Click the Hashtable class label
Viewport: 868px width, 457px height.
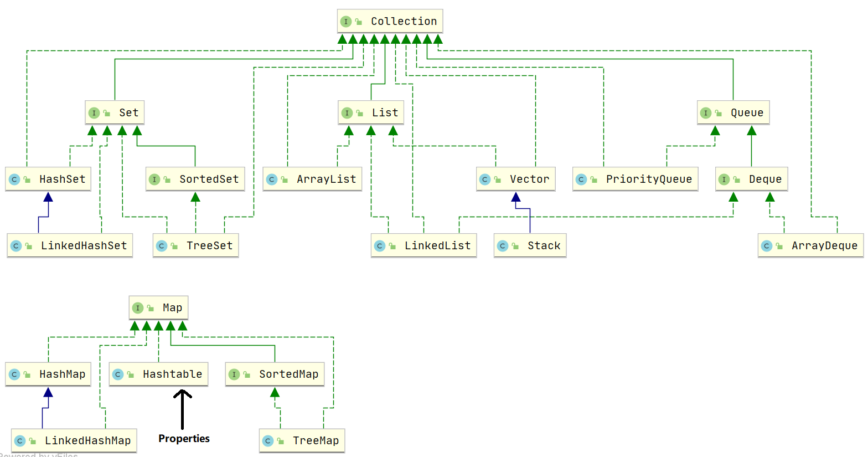[173, 374]
